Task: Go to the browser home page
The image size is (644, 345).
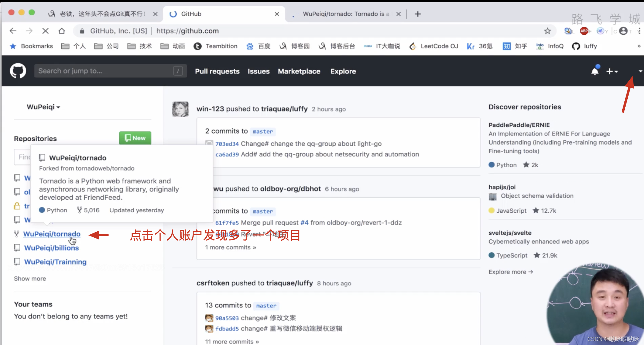Action: pos(62,31)
